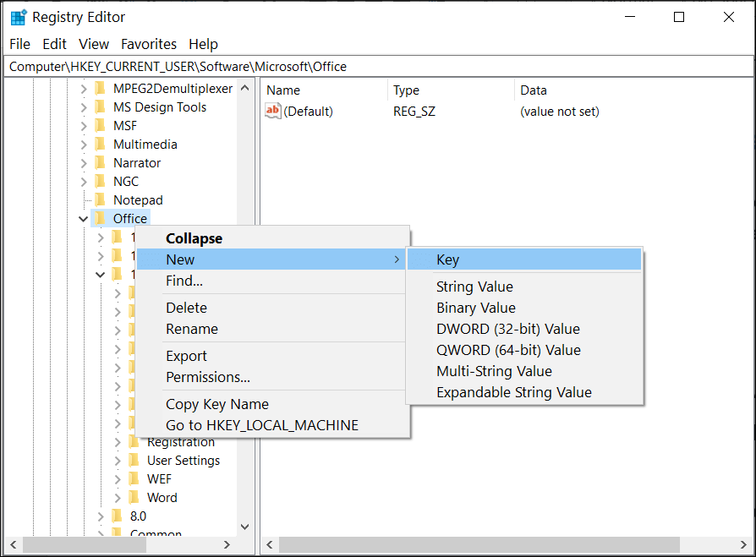Viewport: 756px width, 557px height.
Task: Expand the Word key
Action: coord(118,498)
